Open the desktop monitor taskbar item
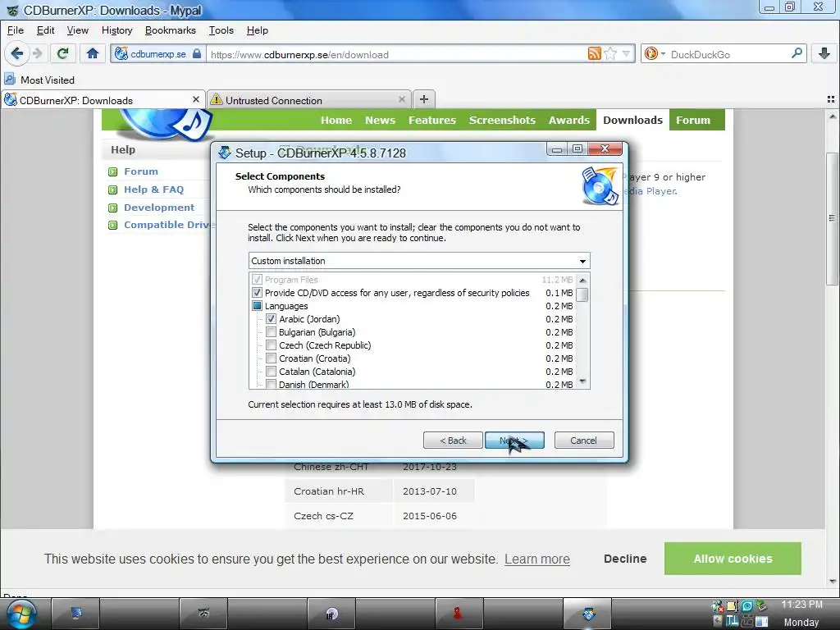The height and width of the screenshot is (630, 840). pos(76,614)
